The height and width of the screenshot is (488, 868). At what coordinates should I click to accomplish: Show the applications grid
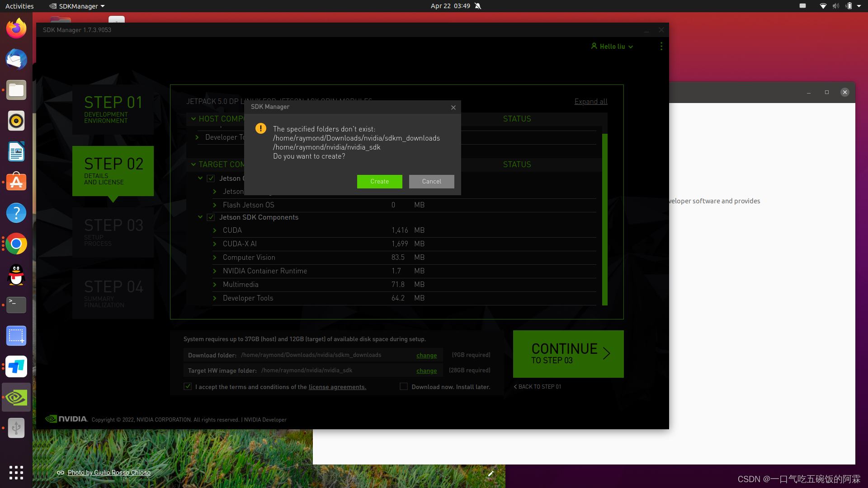pos(16,472)
